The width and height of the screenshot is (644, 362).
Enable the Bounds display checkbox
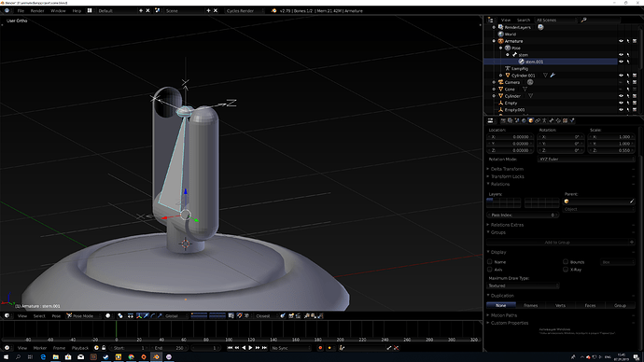pos(566,261)
